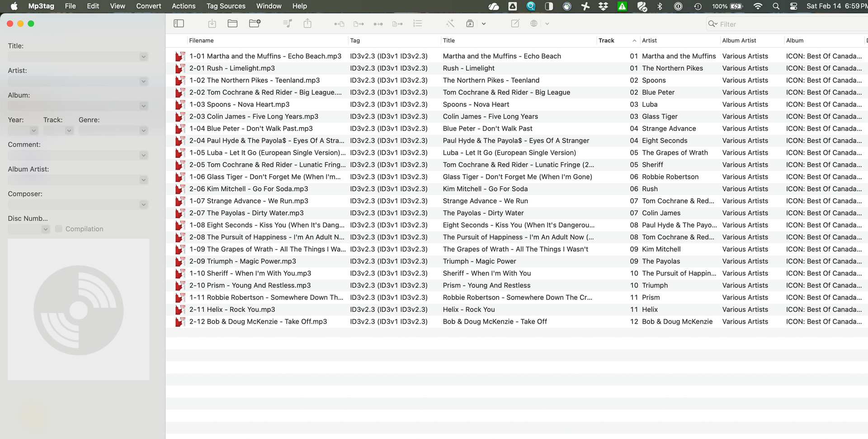Click the Tag to Filename converter icon
Viewport: 868px width, 439px height.
pyautogui.click(x=339, y=24)
